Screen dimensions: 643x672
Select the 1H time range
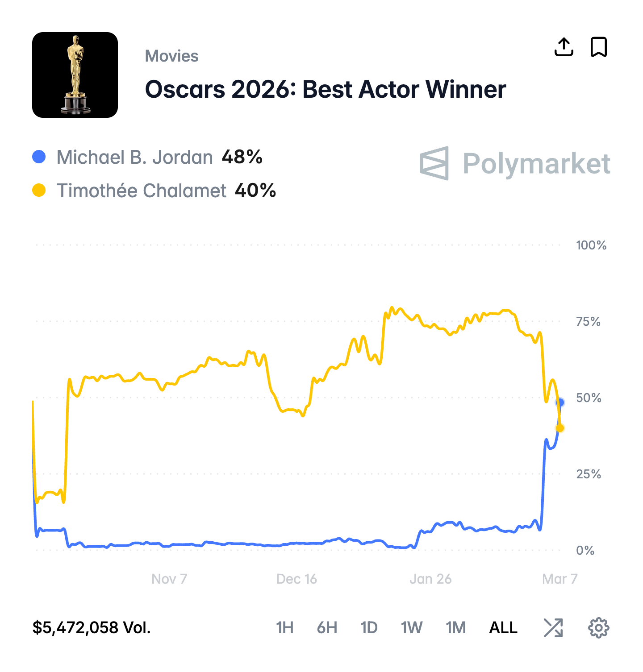(x=285, y=628)
